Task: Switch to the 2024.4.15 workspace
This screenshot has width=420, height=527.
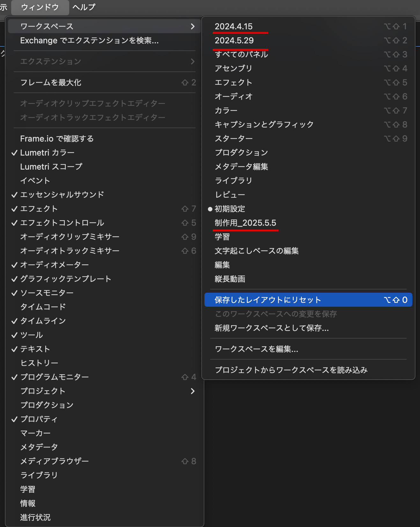Action: (x=233, y=26)
